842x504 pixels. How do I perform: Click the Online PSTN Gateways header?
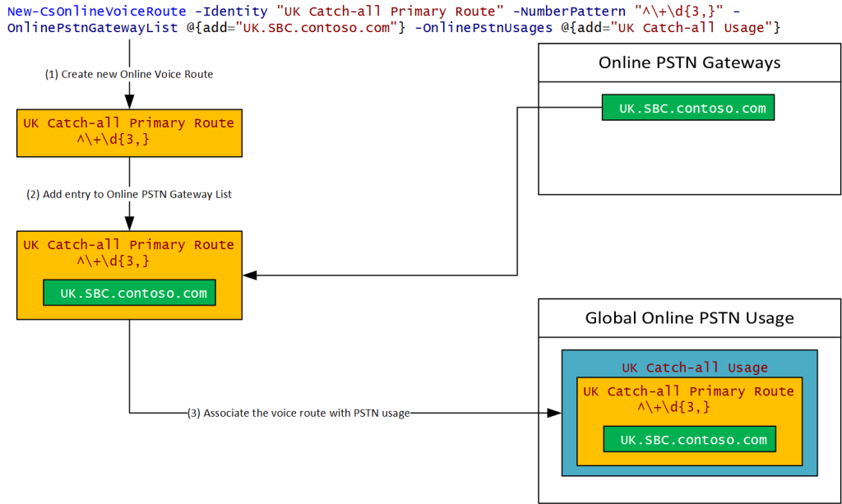click(689, 63)
